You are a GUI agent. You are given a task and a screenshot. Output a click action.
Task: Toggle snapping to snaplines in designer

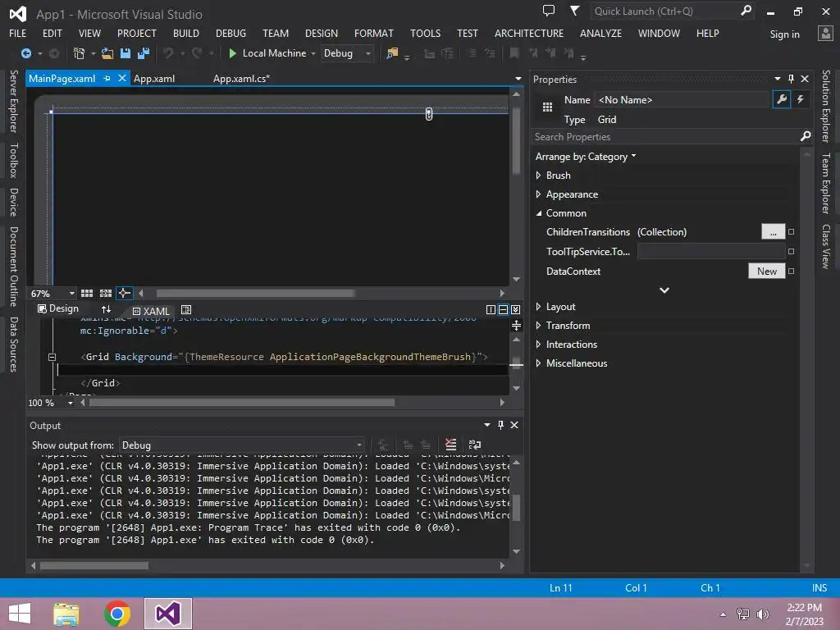124,293
